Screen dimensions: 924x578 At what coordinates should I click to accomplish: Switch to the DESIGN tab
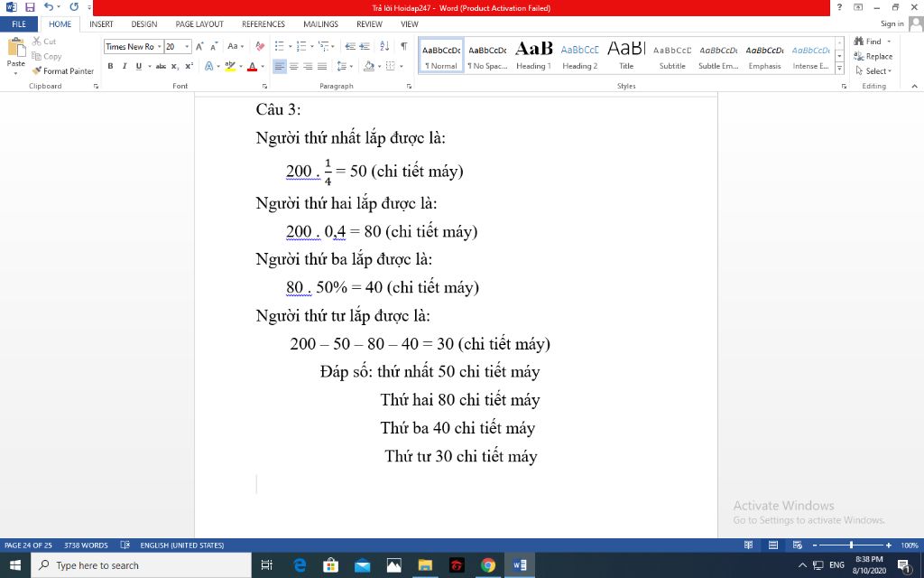[x=144, y=24]
